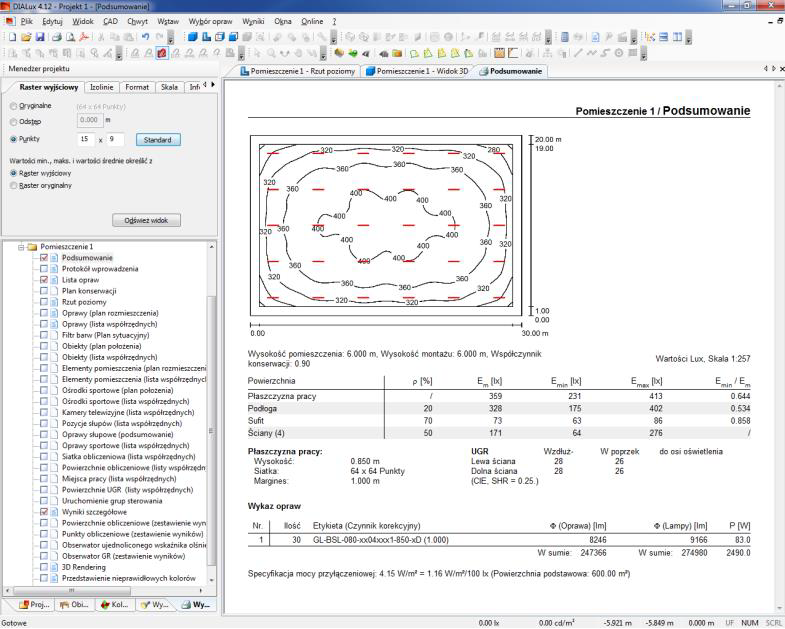Select the Raster oryginalny radio option
Image resolution: width=785 pixels, height=629 pixels.
(14, 185)
